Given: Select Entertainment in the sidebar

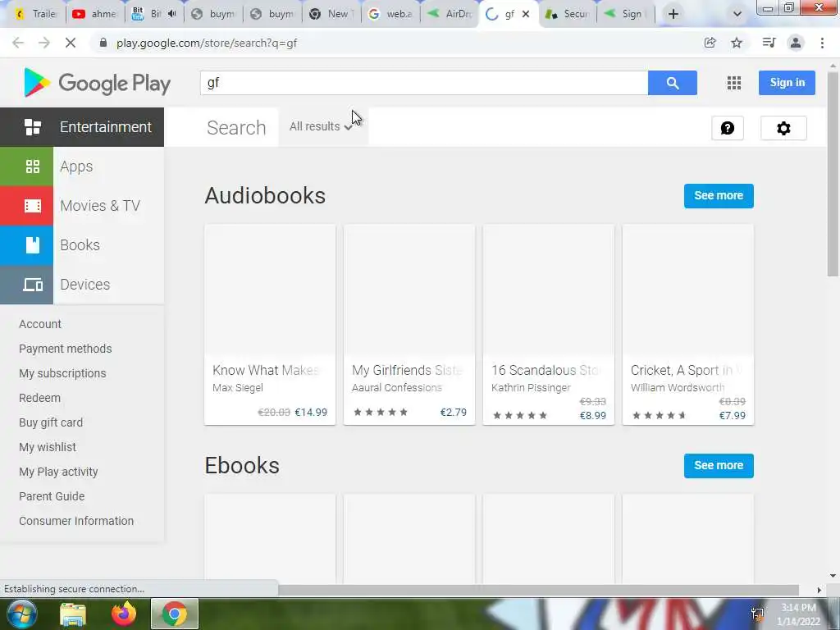Looking at the screenshot, I should point(82,127).
